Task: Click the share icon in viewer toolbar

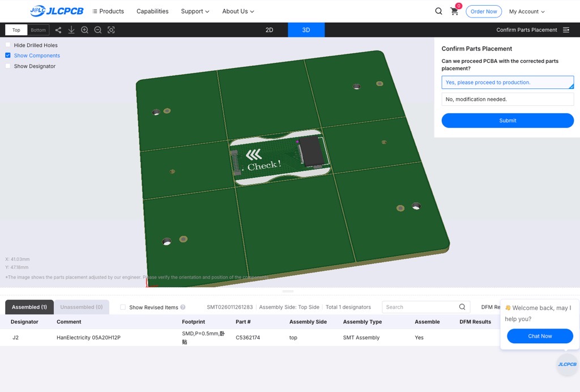Action: [x=58, y=30]
